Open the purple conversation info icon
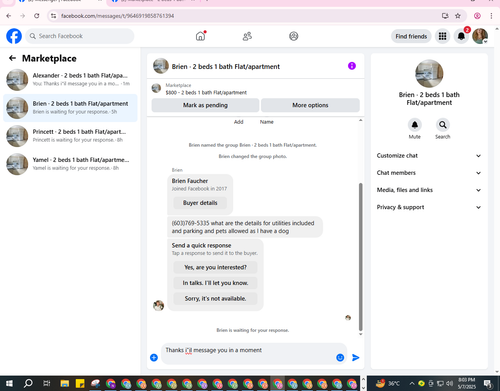 tap(352, 66)
